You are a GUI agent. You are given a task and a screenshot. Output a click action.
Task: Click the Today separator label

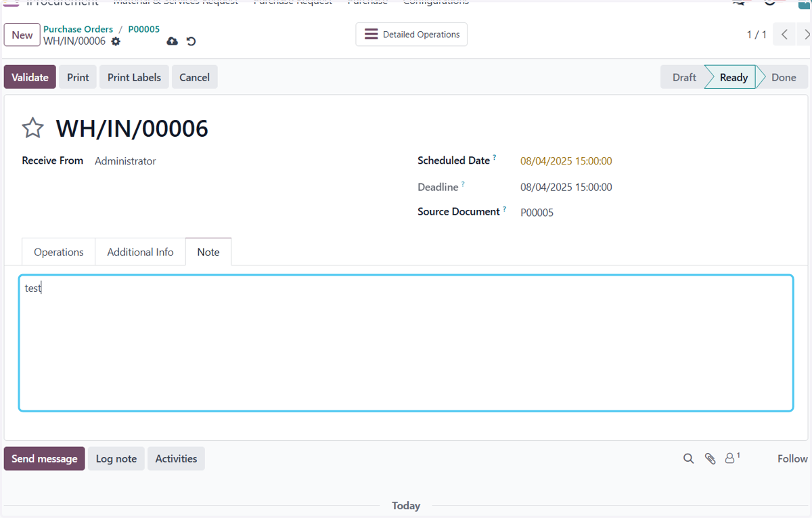[406, 506]
